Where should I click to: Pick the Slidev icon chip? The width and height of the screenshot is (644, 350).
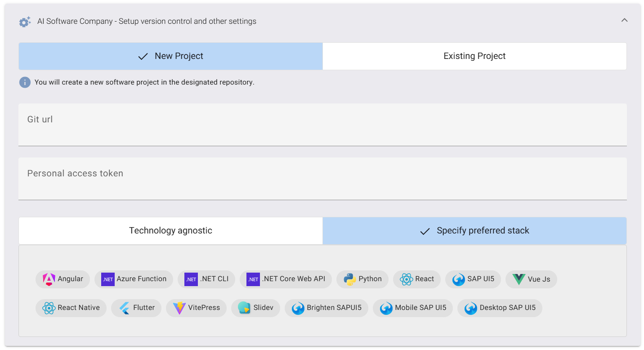pos(244,308)
